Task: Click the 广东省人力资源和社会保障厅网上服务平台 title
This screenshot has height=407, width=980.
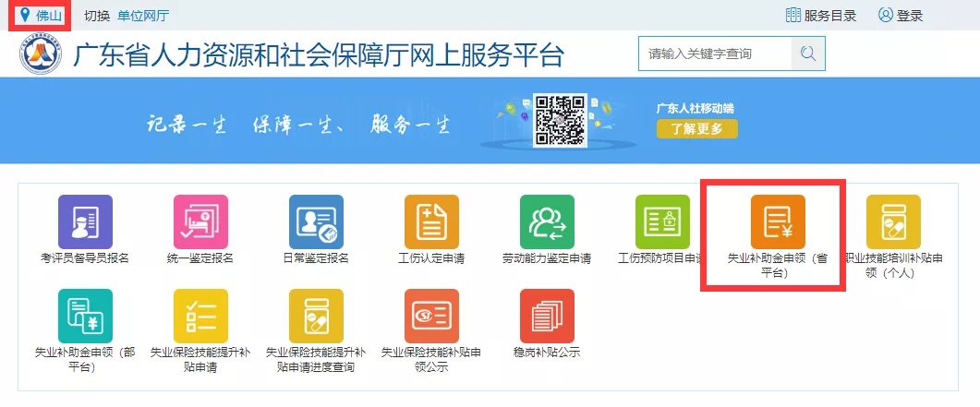Action: pos(319,55)
